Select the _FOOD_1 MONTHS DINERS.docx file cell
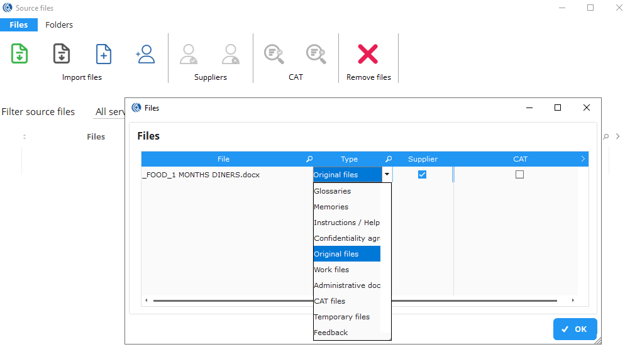 [201, 175]
